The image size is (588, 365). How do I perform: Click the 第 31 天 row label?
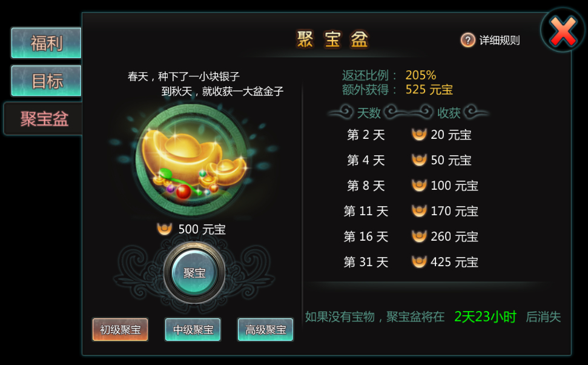point(366,262)
